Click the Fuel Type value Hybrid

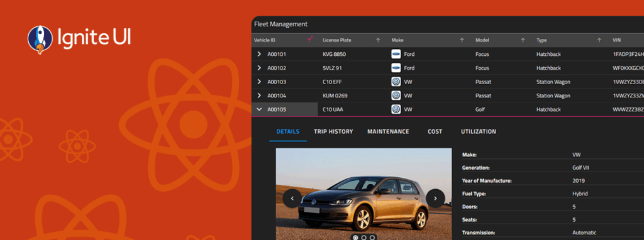pyautogui.click(x=580, y=194)
